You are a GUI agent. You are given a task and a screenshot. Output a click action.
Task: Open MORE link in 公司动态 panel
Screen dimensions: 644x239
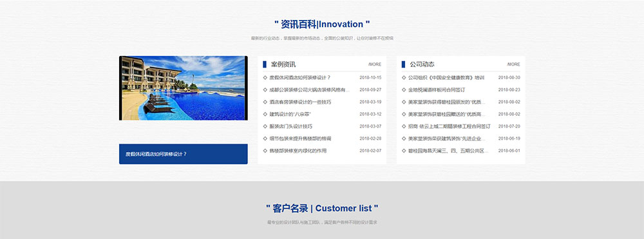(513, 64)
